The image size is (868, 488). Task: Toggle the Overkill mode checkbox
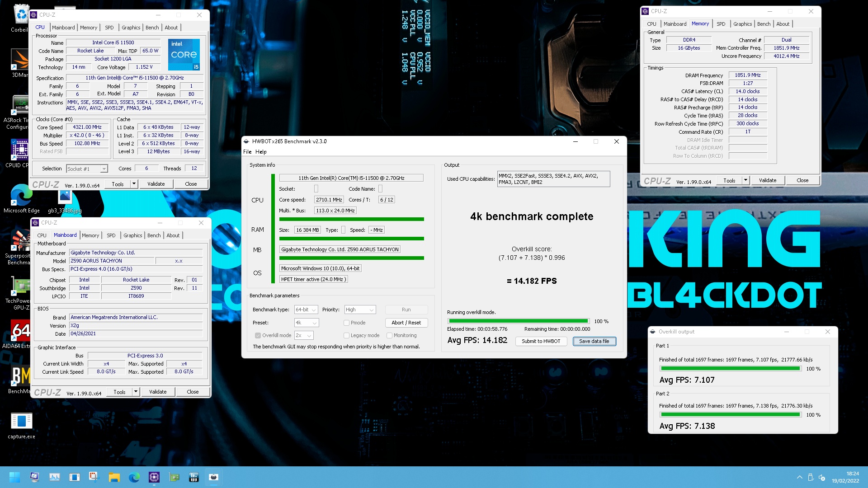click(x=258, y=335)
